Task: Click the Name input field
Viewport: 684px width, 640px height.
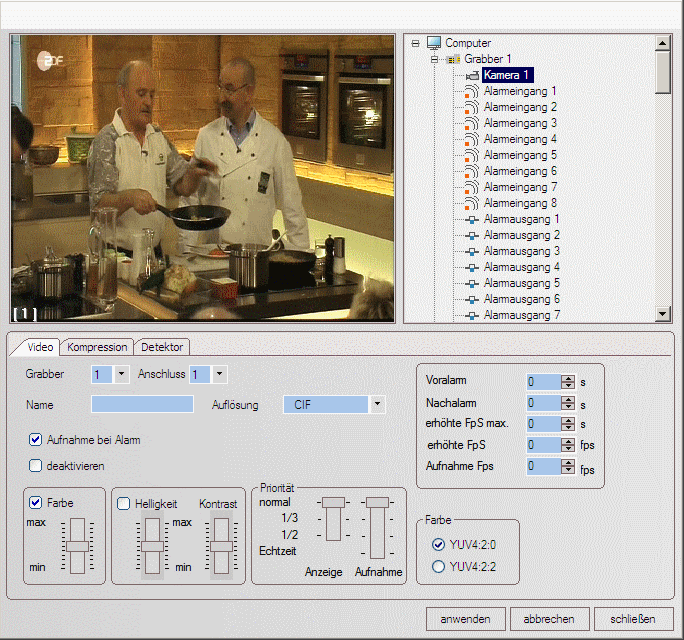Action: pos(142,404)
